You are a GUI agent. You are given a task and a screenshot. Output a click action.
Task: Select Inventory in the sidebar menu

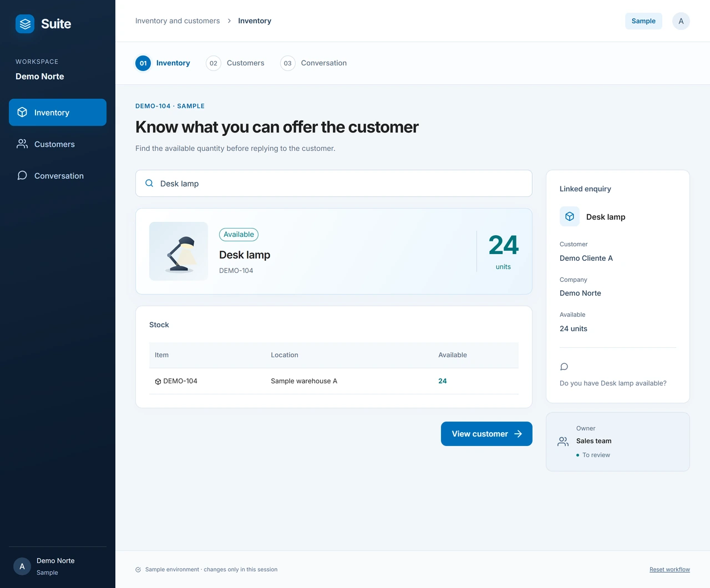(x=58, y=113)
